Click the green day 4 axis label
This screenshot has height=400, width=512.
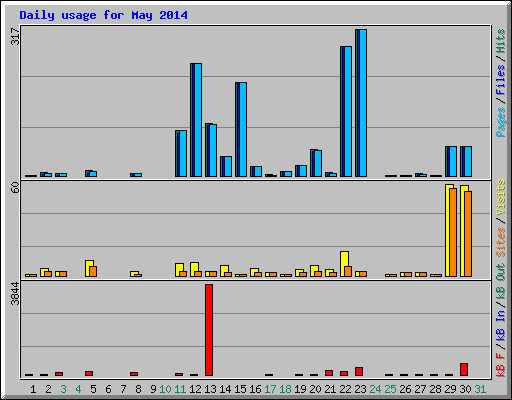tap(78, 389)
